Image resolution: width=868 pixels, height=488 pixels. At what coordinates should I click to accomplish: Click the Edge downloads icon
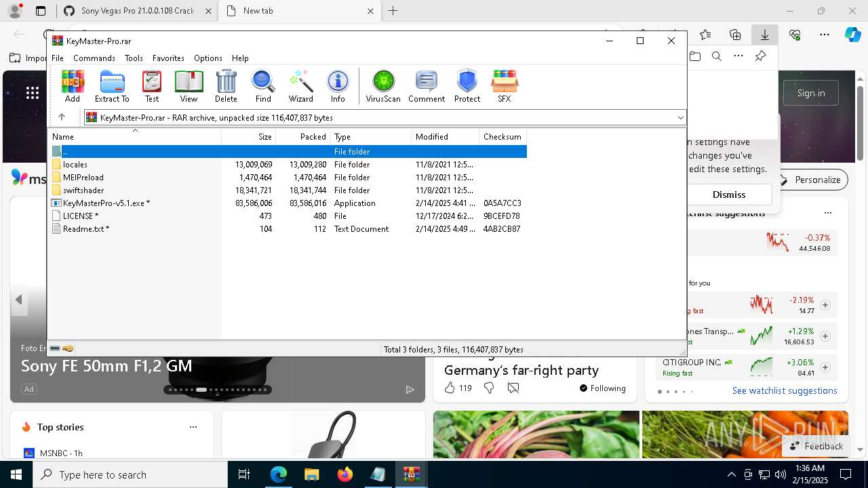(764, 35)
